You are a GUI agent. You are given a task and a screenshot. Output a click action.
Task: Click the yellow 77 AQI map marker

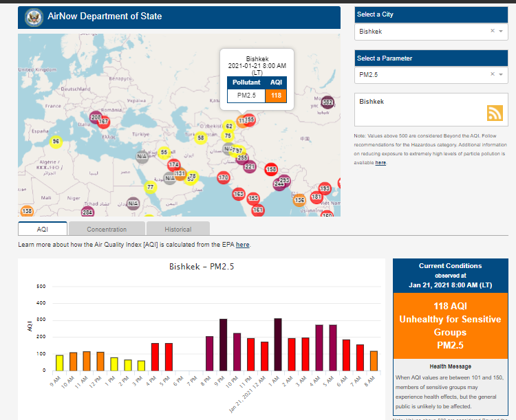tap(150, 187)
